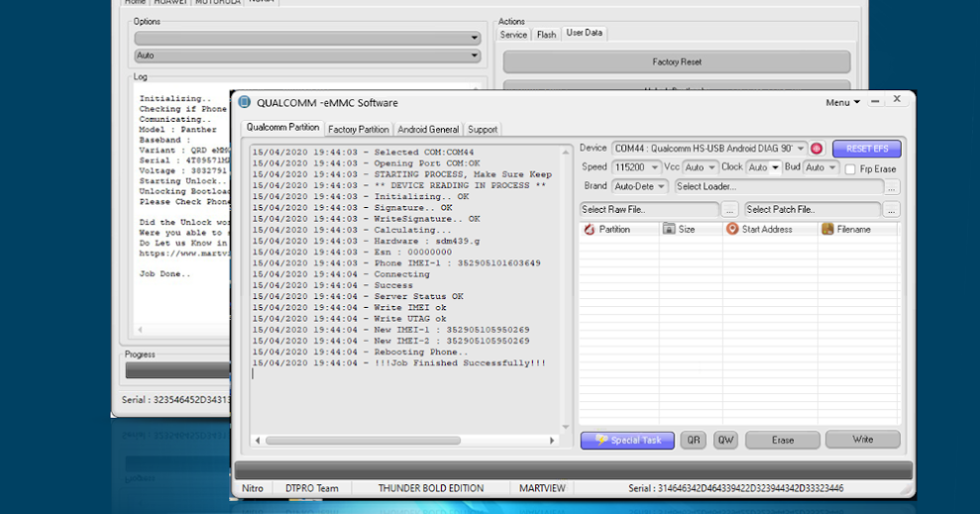
Task: Click the Select Raw File input field
Action: click(649, 209)
